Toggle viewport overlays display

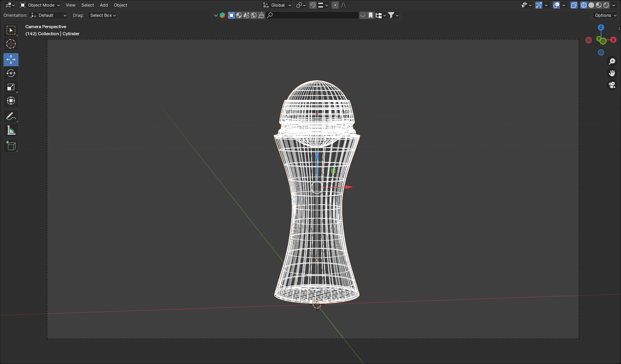(556, 5)
